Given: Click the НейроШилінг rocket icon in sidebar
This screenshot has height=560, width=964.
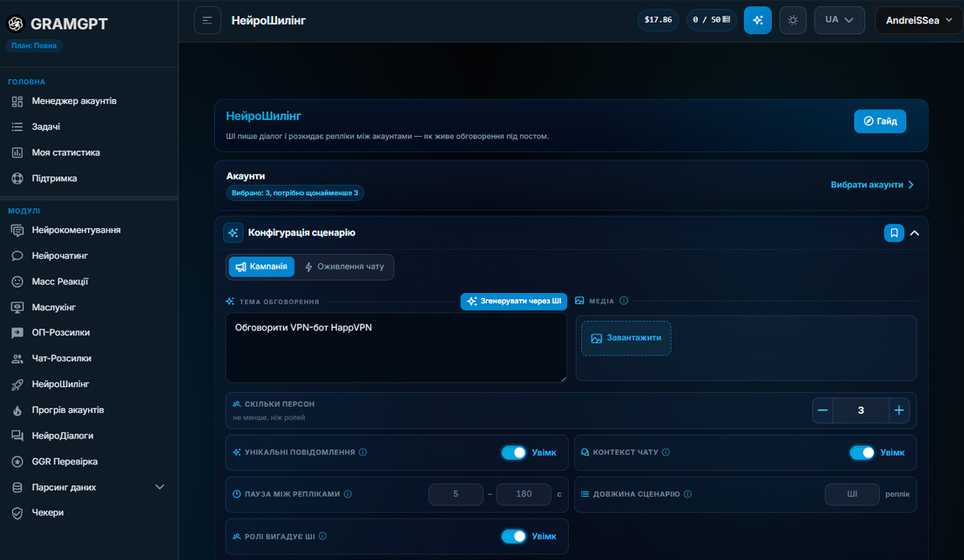Looking at the screenshot, I should [x=17, y=384].
